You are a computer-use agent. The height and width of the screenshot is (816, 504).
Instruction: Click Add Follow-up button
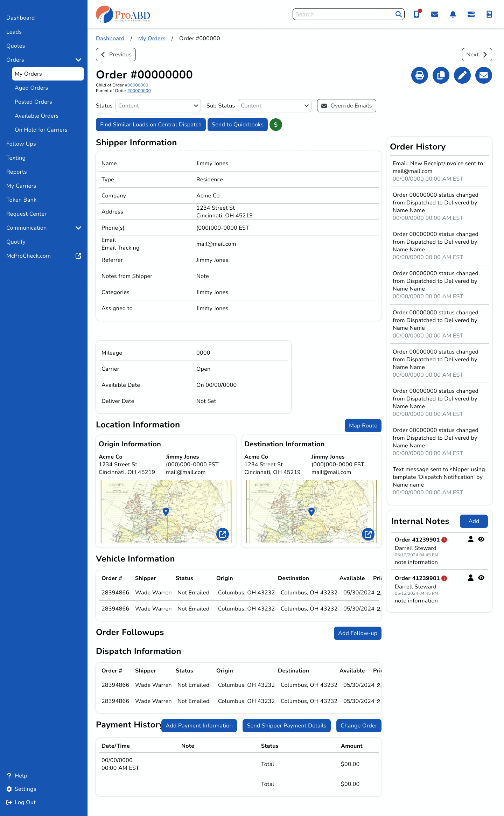(358, 633)
